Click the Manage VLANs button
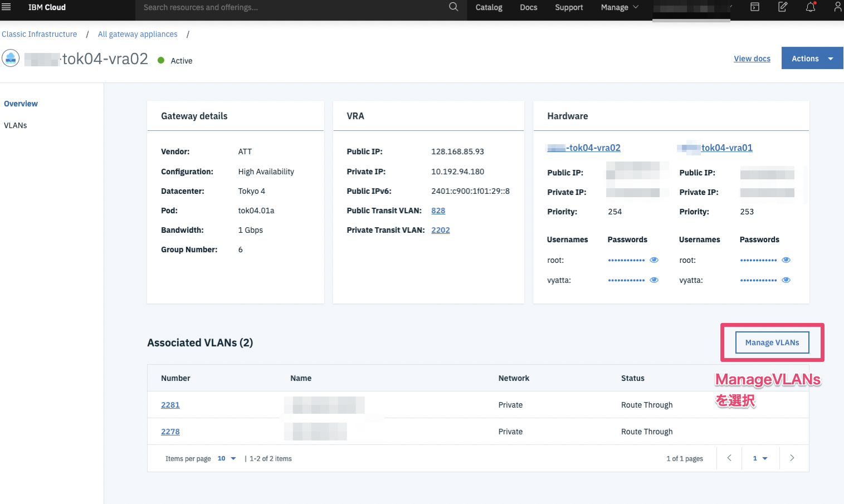This screenshot has width=844, height=504. coord(772,342)
